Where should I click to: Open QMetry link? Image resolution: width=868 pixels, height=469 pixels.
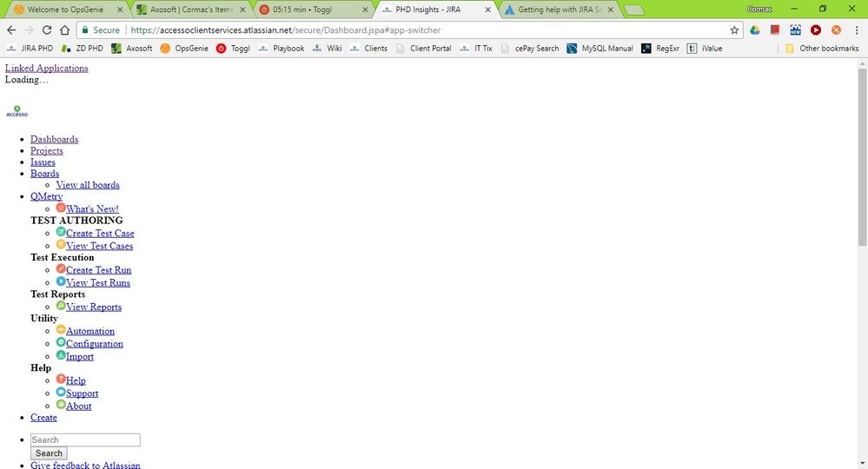tap(47, 196)
